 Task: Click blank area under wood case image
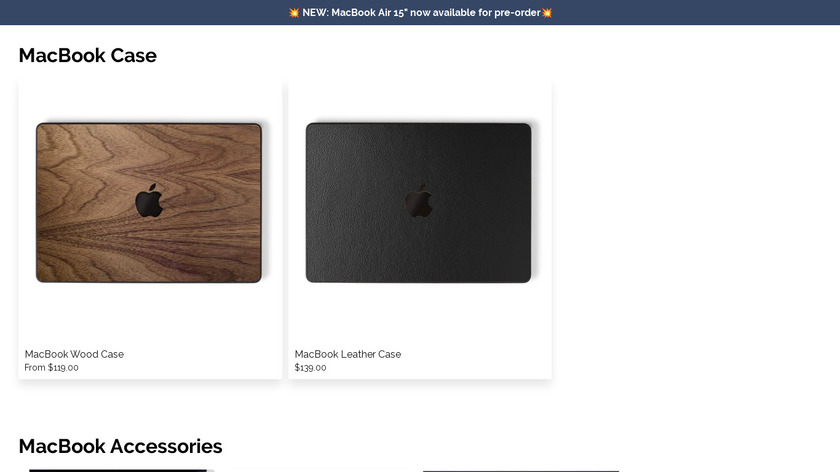(149, 316)
